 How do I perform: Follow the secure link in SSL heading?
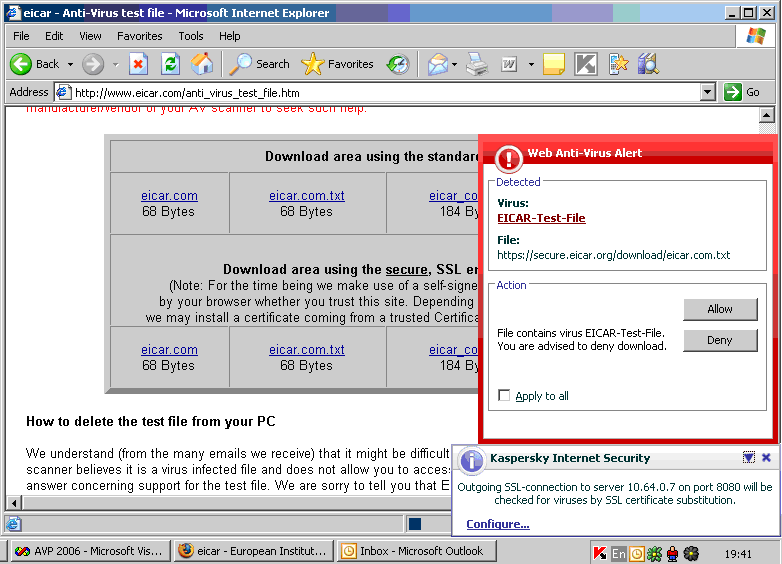[406, 270]
